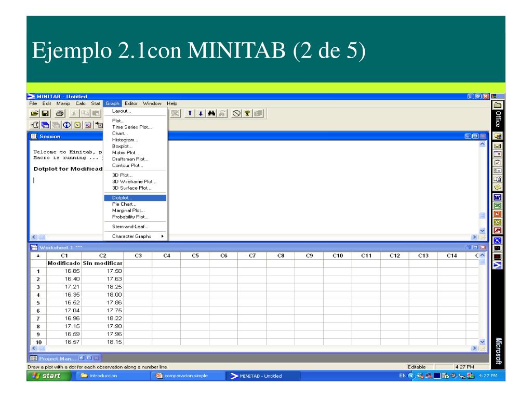Viewport: 532px width, 399px height.
Task: Click the 'Modificado' column name cell
Action: (64, 263)
